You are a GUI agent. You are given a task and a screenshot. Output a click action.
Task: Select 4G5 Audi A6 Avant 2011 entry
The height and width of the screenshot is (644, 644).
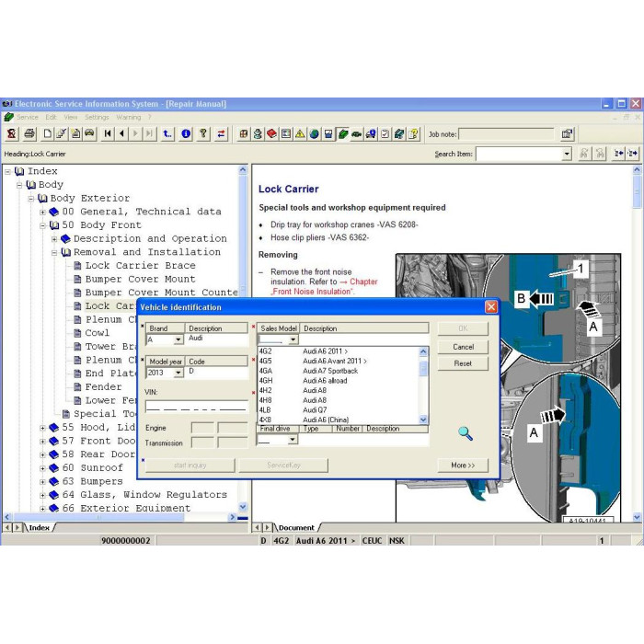[x=338, y=361]
